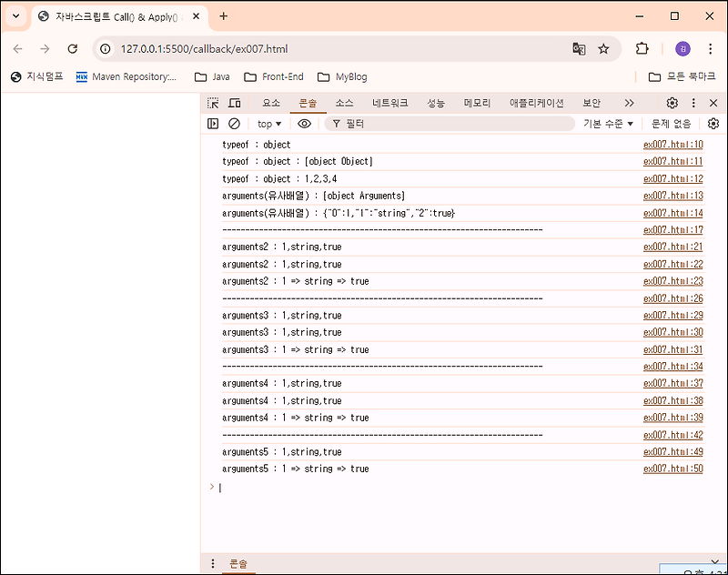Open the Google Translate page icon
This screenshot has width=728, height=575.
pyautogui.click(x=580, y=50)
